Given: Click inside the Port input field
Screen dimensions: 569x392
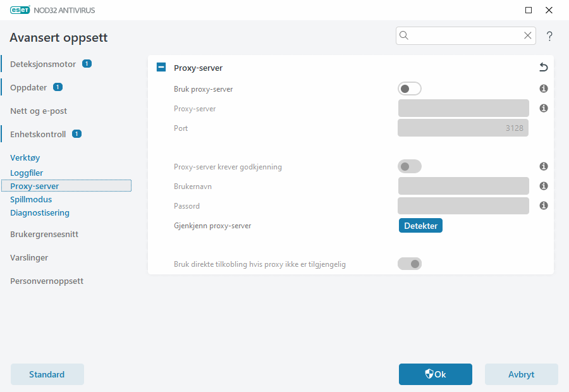Looking at the screenshot, I should tap(463, 128).
